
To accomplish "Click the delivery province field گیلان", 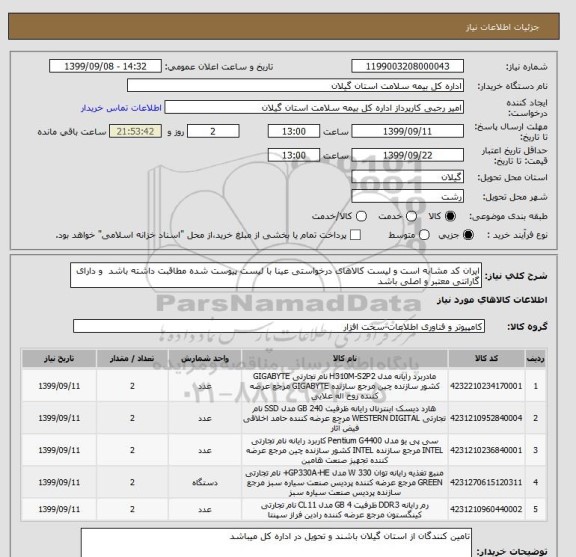I will (407, 177).
